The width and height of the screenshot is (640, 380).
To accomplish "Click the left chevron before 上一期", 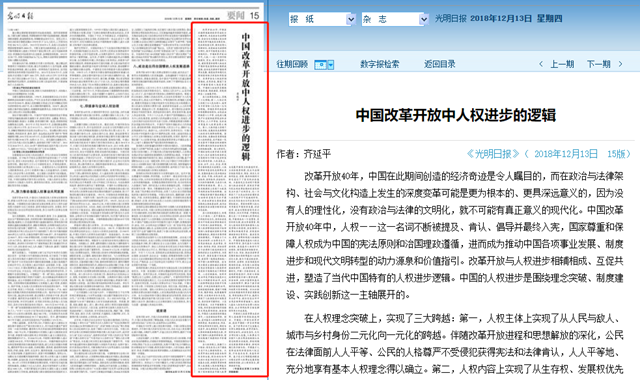I will (x=541, y=64).
